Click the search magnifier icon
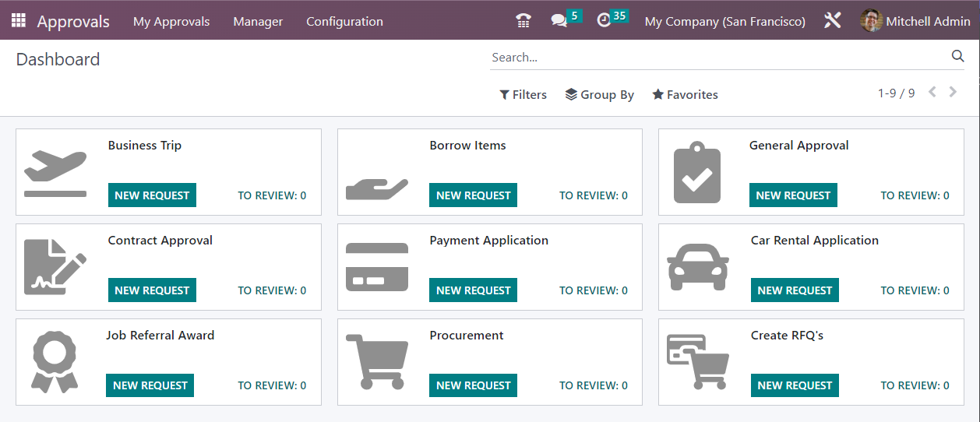Screen dimensions: 980x422 pos(957,56)
